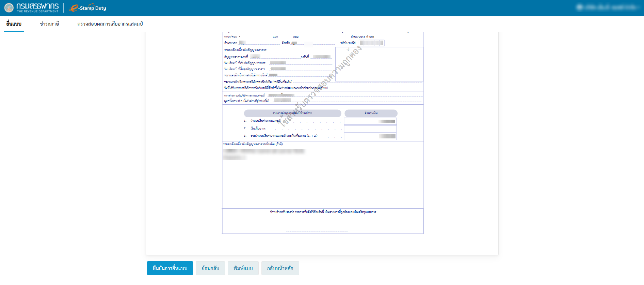Image resolution: width=644 pixels, height=285 pixels.
Task: Open the ยื่นแบบ tab
Action: click(x=14, y=24)
